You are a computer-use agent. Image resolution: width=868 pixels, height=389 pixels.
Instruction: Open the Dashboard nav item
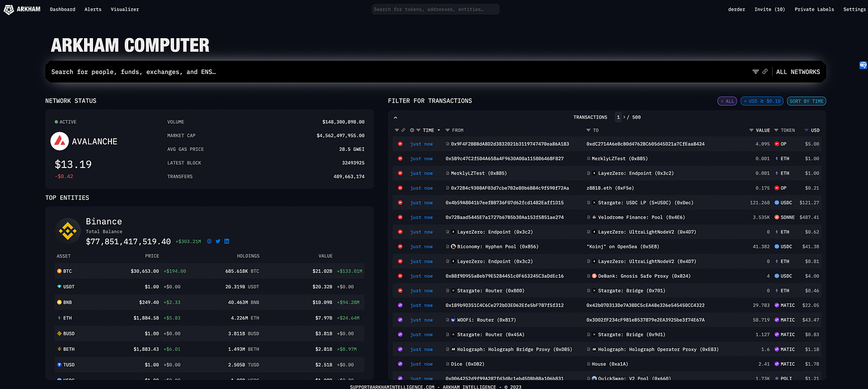[x=63, y=10]
